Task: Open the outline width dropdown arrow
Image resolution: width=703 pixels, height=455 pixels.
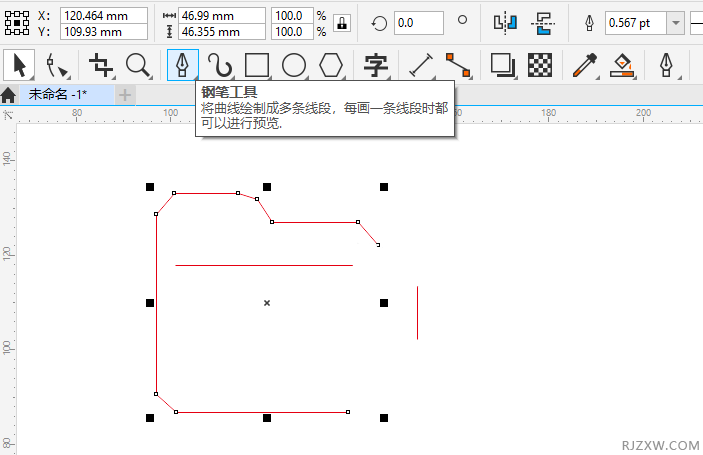Action: pyautogui.click(x=676, y=23)
